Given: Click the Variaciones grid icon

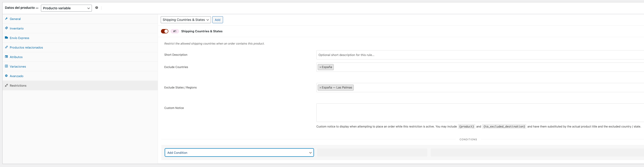Looking at the screenshot, I should point(7,66).
